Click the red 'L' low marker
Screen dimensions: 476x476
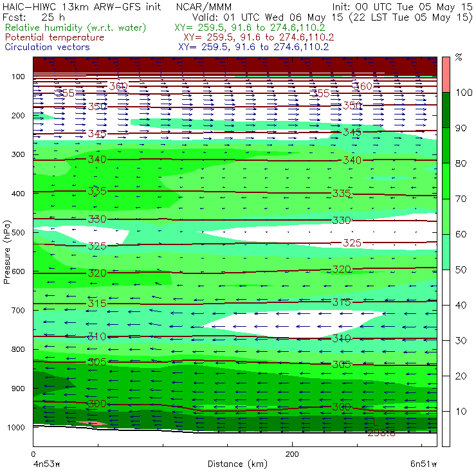coord(375,422)
